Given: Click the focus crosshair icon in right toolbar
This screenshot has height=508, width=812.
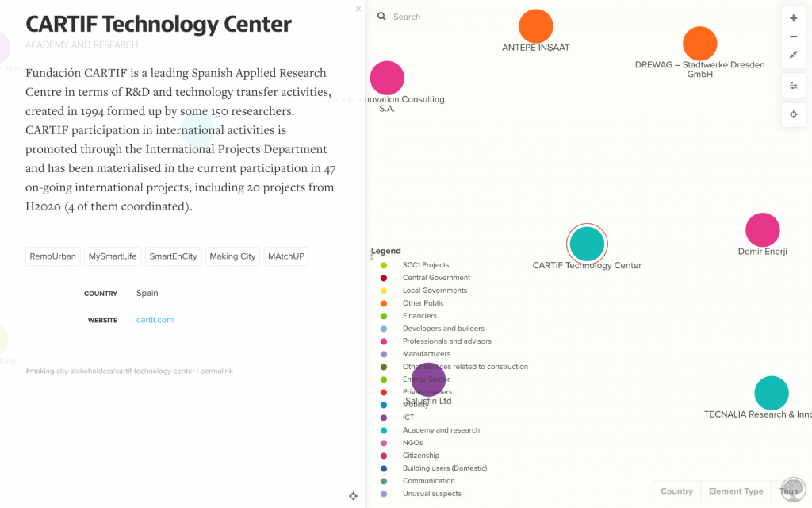Looking at the screenshot, I should point(793,114).
